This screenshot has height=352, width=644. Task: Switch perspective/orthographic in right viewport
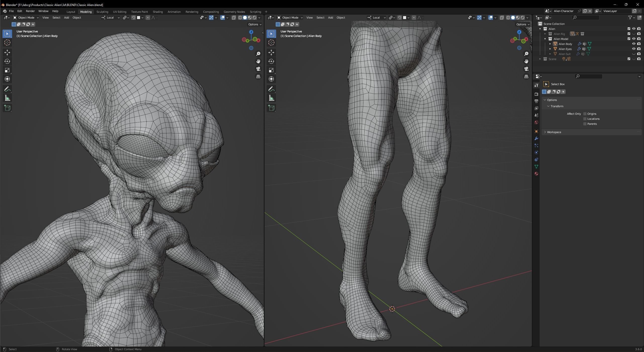pyautogui.click(x=526, y=76)
